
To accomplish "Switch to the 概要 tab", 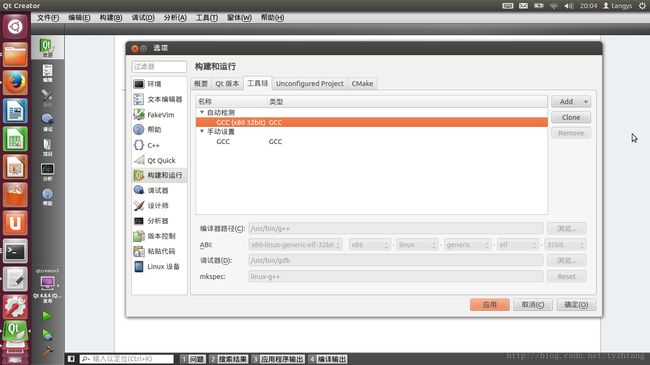I will 201,83.
